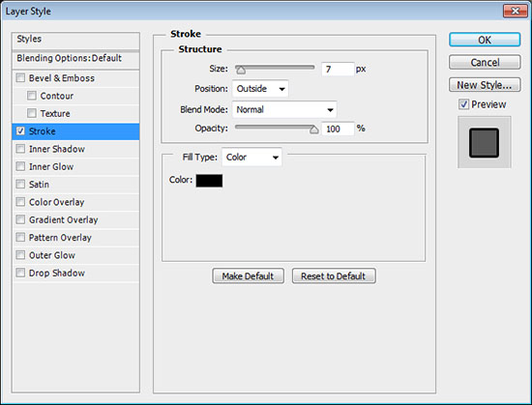Open the Fill Type dropdown set to Color
The image size is (532, 405).
251,157
